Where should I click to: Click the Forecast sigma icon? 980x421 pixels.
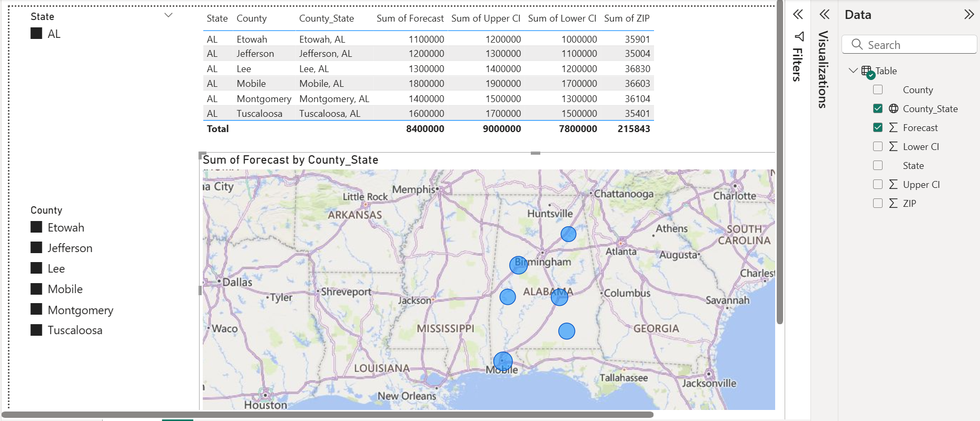tap(893, 127)
